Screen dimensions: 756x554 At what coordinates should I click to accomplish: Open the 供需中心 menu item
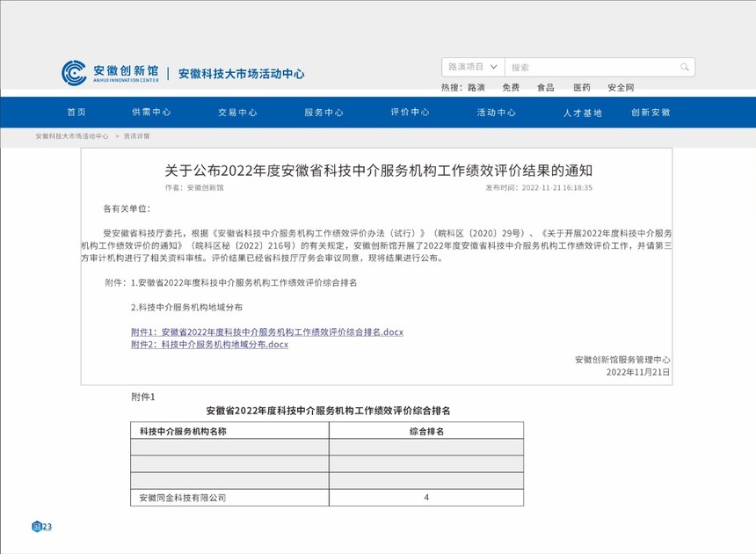point(151,113)
